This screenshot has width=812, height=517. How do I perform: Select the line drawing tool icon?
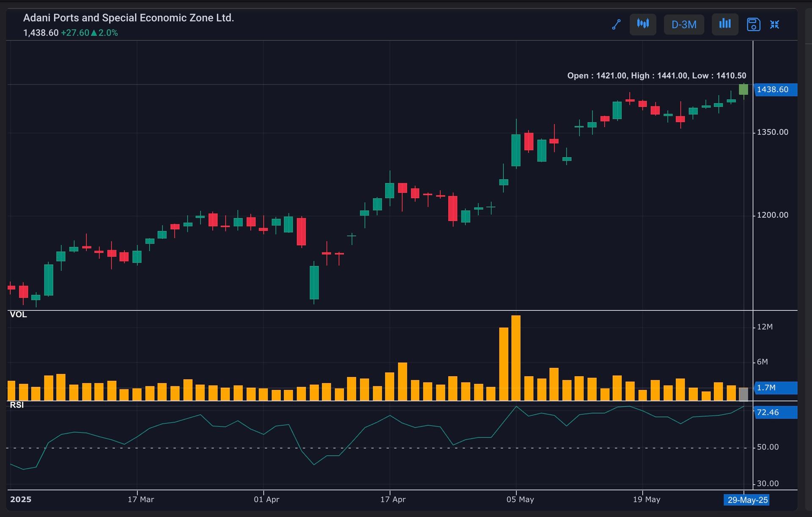point(616,25)
